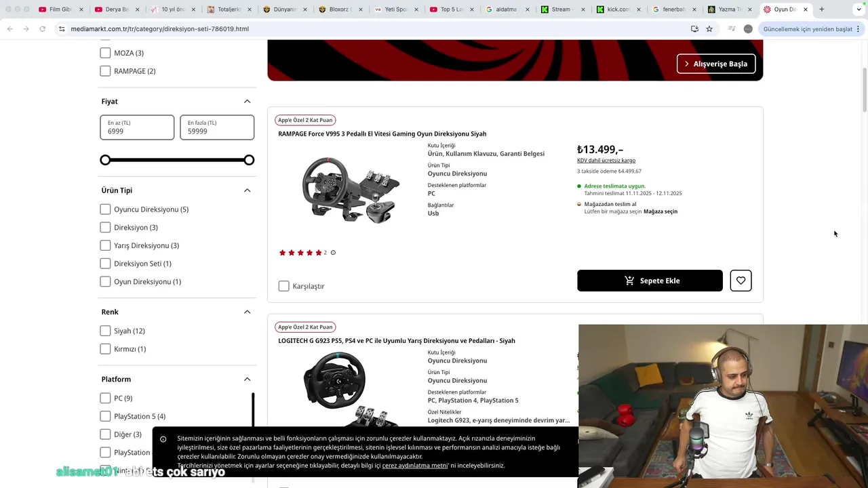The image size is (868, 488).
Task: Close the active Oyun Di tab
Action: pos(806,9)
